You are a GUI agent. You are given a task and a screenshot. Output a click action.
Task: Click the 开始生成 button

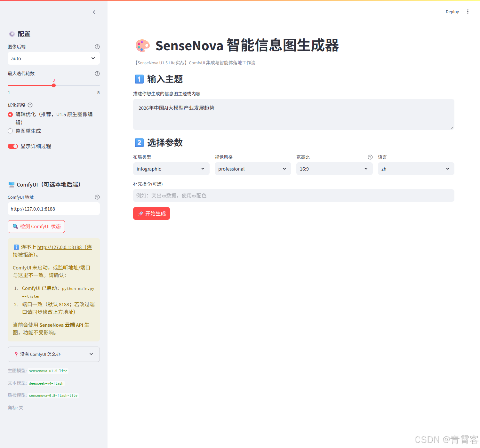coord(151,213)
